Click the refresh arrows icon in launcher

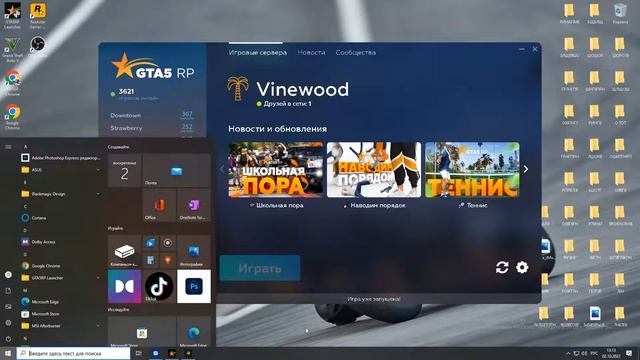(x=502, y=267)
